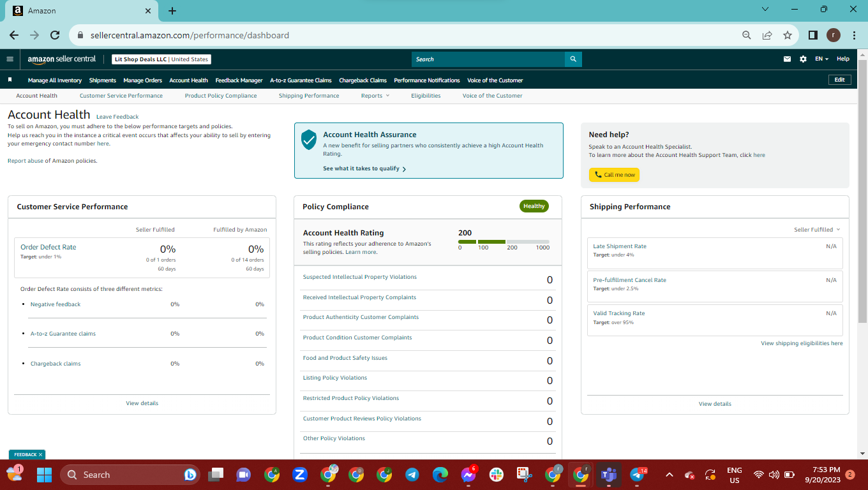This screenshot has width=868, height=490.
Task: Click the Healthy status badge
Action: click(534, 206)
